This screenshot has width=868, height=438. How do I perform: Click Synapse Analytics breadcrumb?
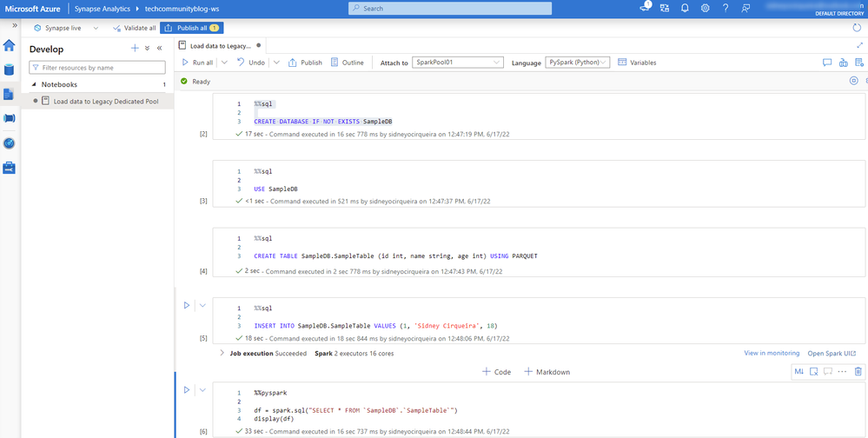tap(103, 9)
